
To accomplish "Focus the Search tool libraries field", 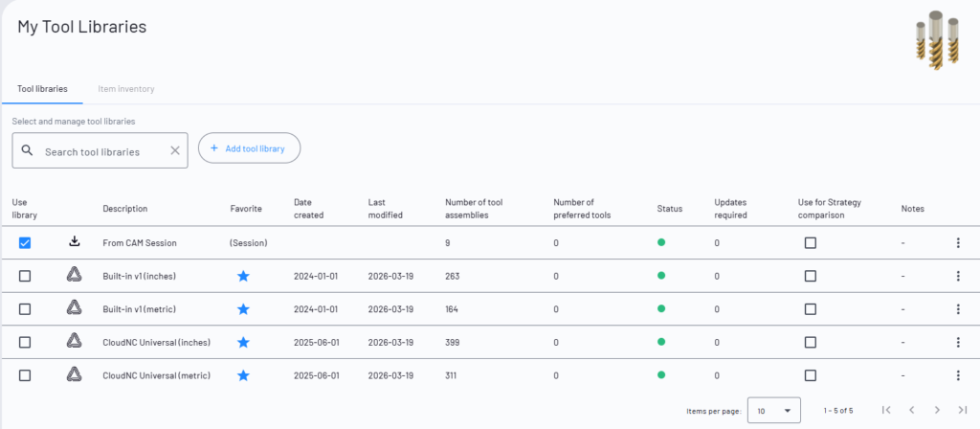I will (x=100, y=150).
